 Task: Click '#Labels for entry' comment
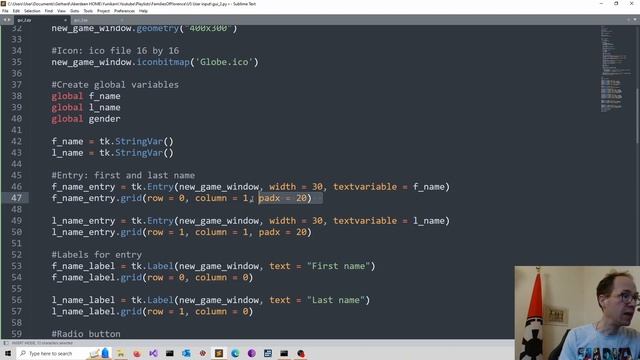(97, 255)
